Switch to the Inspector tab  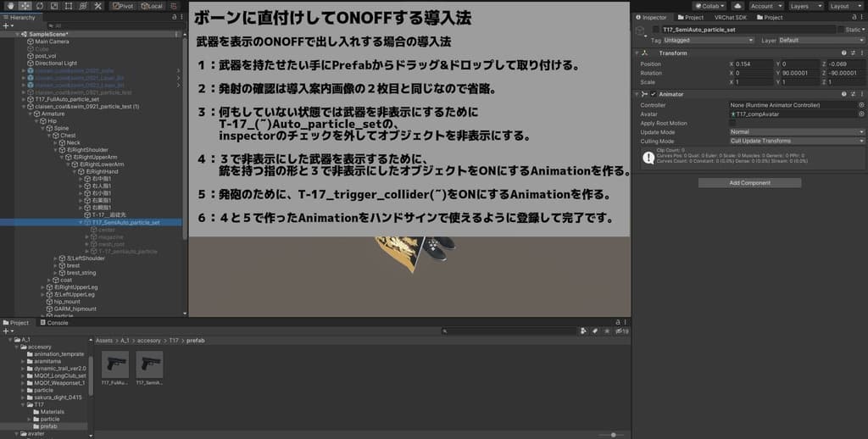pos(652,17)
